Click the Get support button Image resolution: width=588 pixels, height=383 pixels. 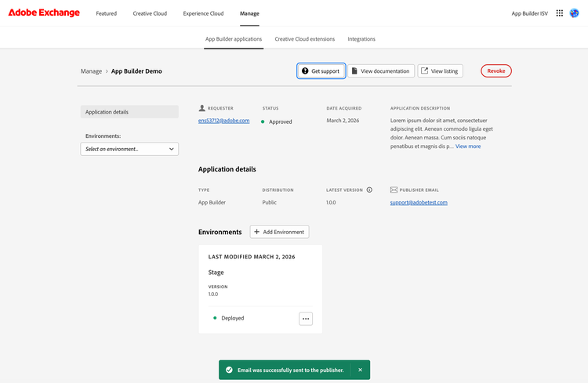[x=321, y=70]
